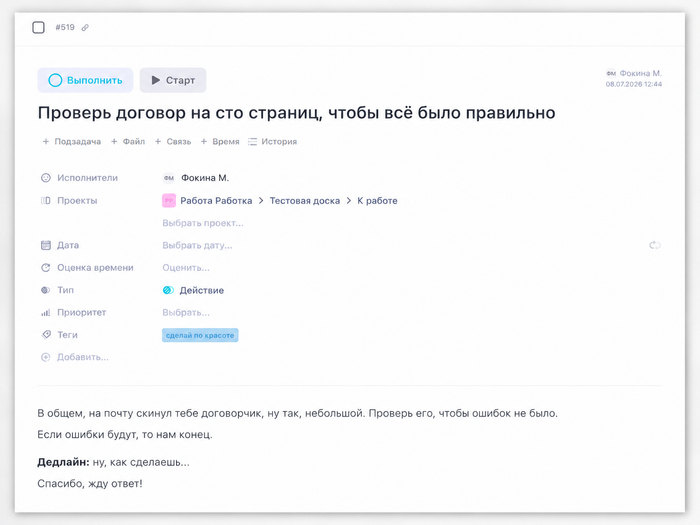
Task: Start the timer with Старт button
Action: point(173,80)
